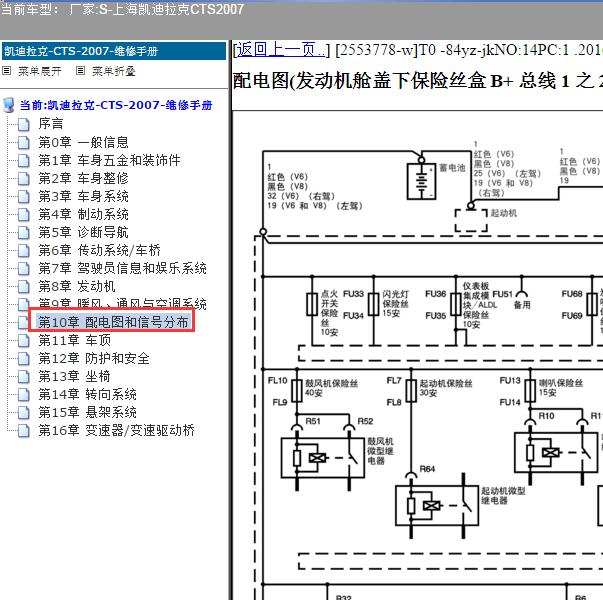Screen dimensions: 603x600
Task: Select 第10章 配电图和信号分布
Action: [113, 322]
